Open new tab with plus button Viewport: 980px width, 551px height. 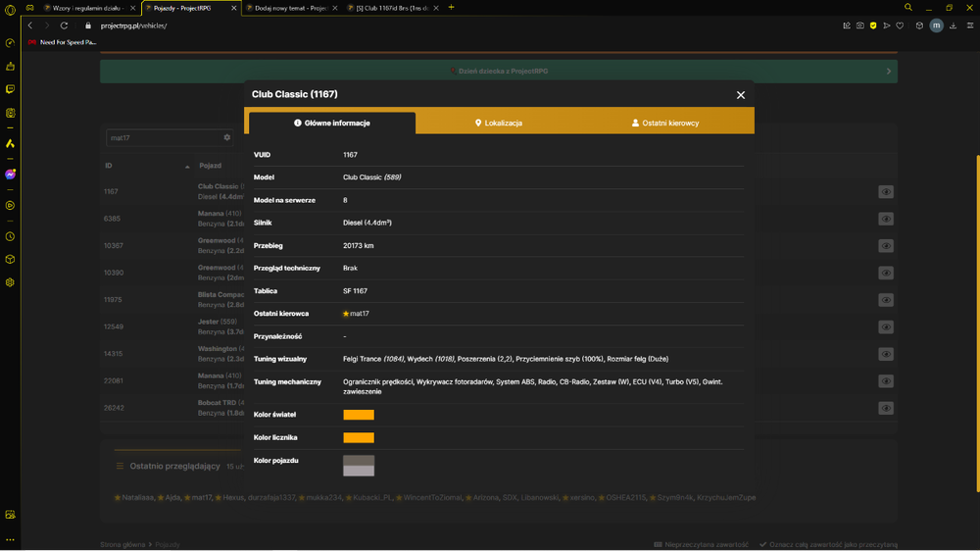point(451,8)
